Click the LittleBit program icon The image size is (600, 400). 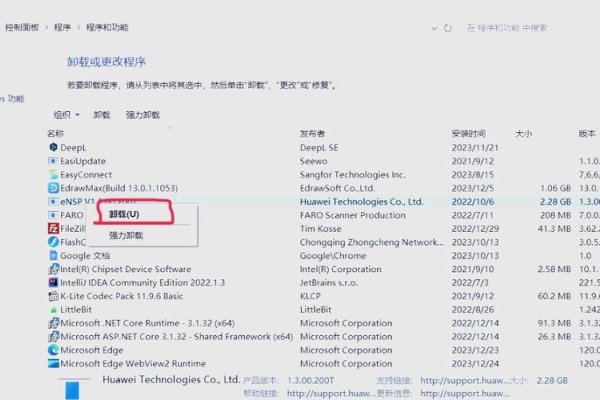(53, 310)
